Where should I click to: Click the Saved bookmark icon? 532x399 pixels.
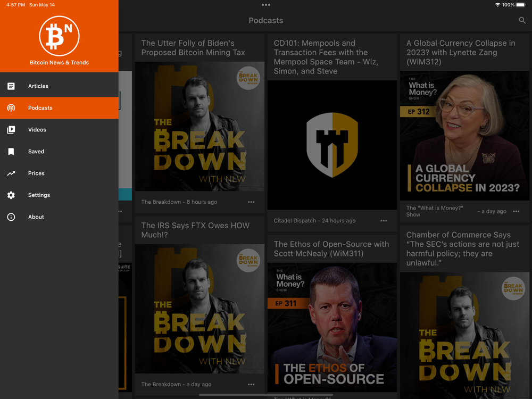11,151
